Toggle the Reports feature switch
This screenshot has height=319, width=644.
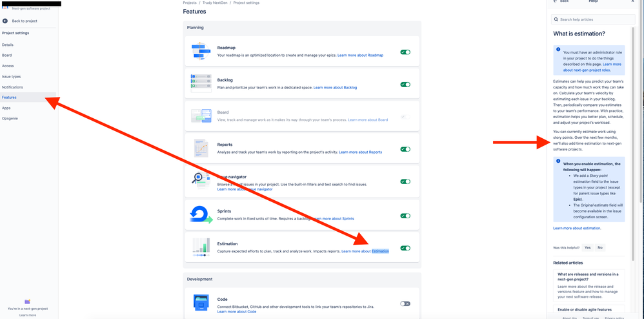point(405,149)
